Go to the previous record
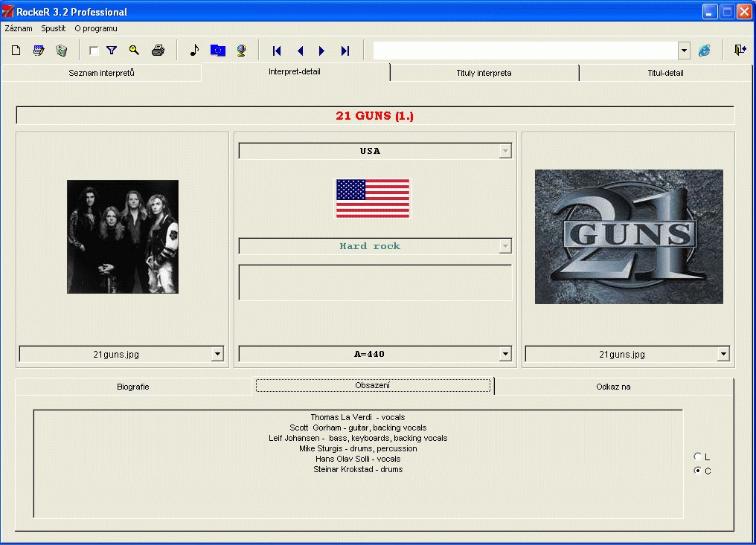Screen dimensions: 756x545 (300, 51)
